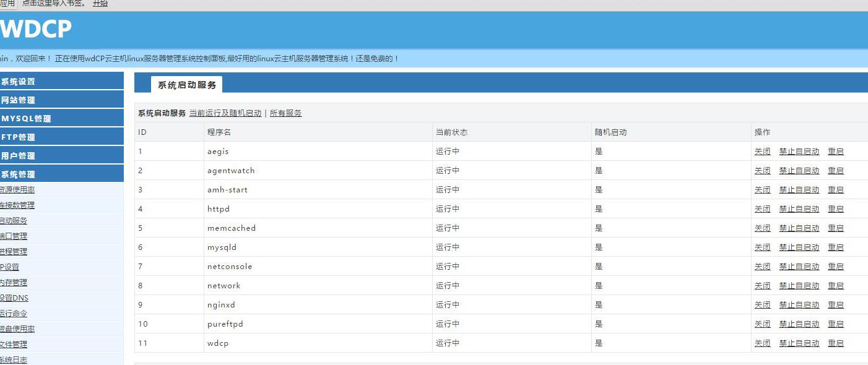Expand the 系统设置 sidebar section
The image size is (868, 365).
click(x=19, y=82)
